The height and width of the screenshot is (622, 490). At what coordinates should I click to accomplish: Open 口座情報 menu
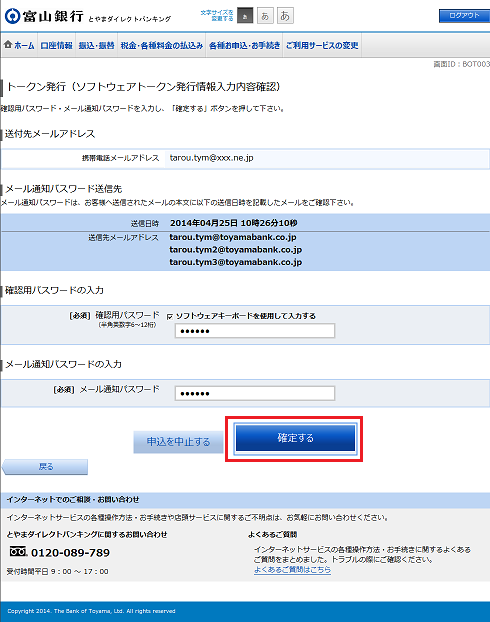click(56, 46)
